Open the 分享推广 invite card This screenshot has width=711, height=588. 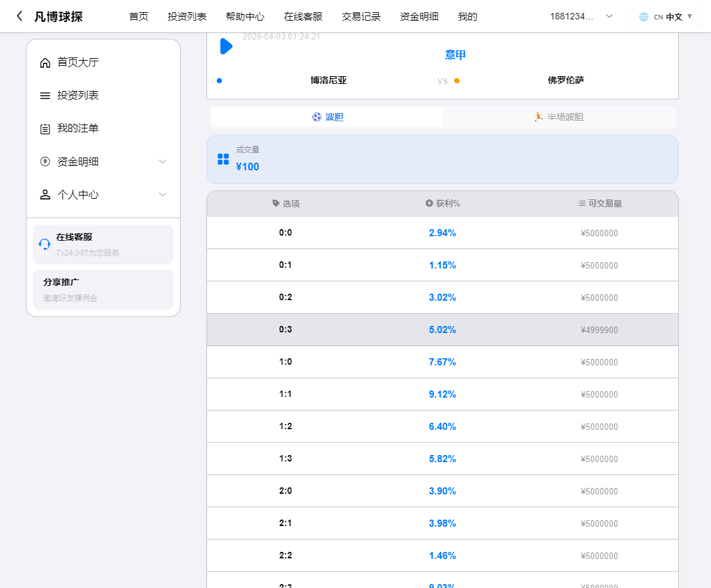103,290
